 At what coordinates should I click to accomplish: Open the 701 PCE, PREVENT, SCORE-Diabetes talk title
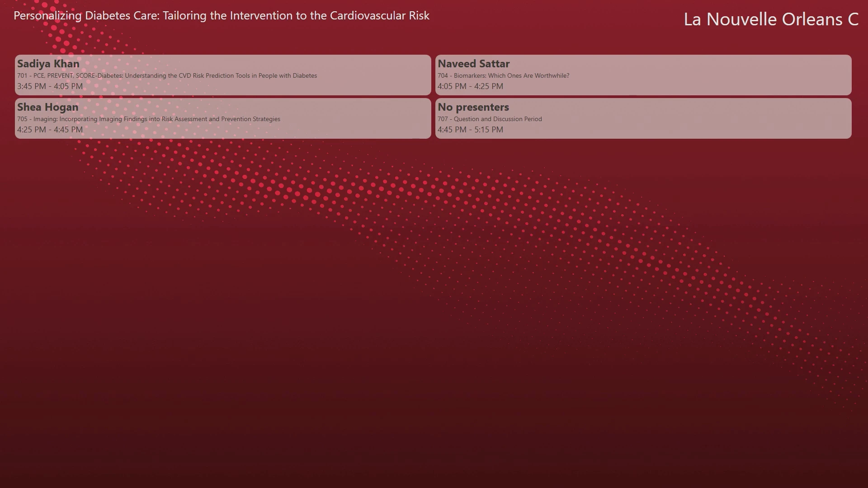[167, 75]
